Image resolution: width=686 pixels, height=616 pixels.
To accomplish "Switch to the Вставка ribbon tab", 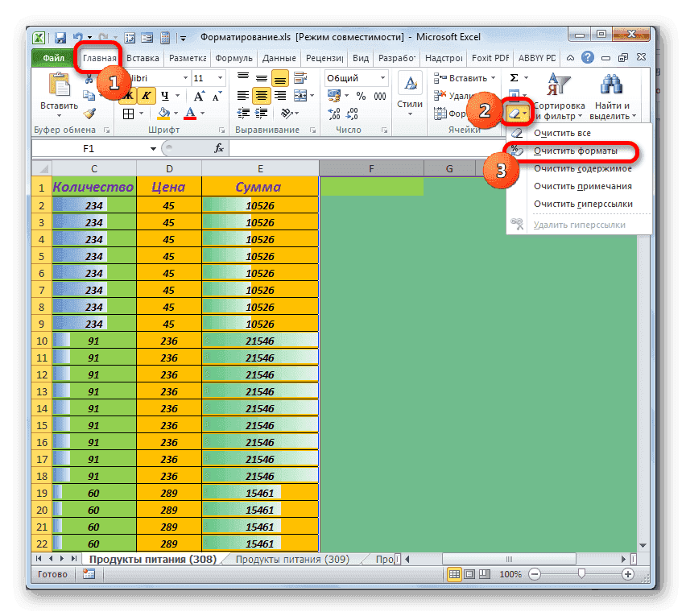I will pos(143,58).
